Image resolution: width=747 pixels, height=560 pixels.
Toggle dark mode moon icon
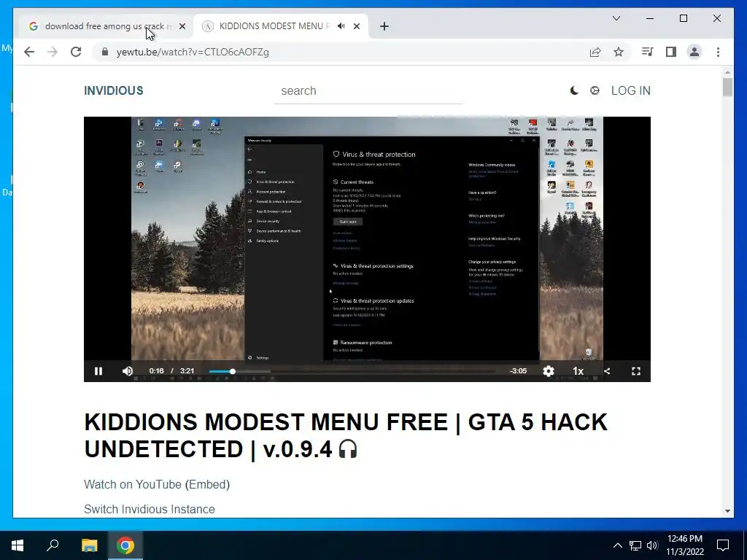point(575,90)
